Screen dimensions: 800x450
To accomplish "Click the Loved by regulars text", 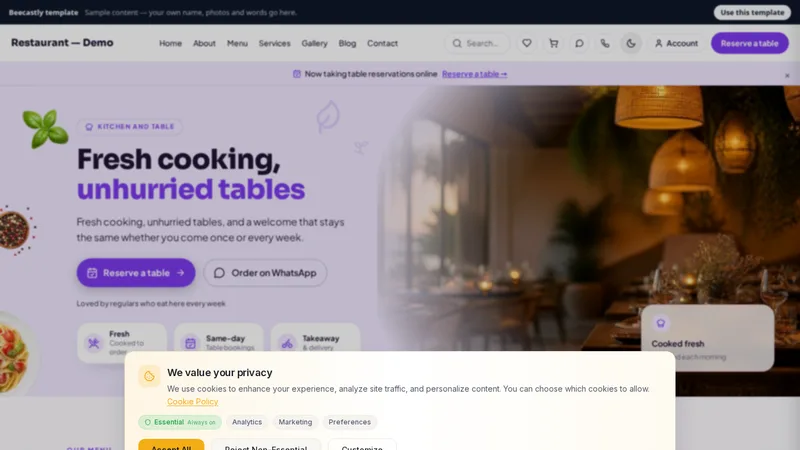I will tap(151, 304).
